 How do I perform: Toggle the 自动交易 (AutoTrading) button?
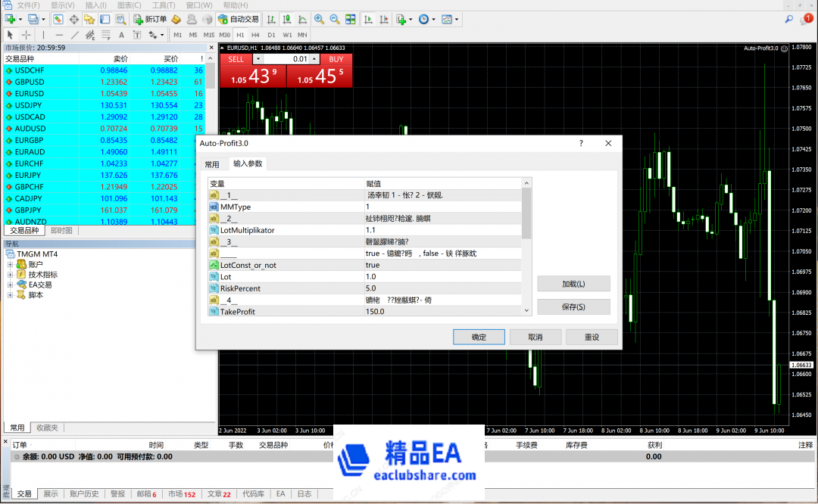pyautogui.click(x=237, y=20)
